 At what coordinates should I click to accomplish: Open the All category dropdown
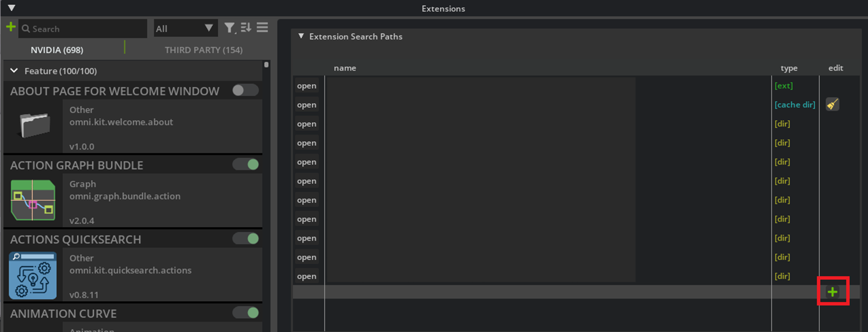tap(185, 29)
